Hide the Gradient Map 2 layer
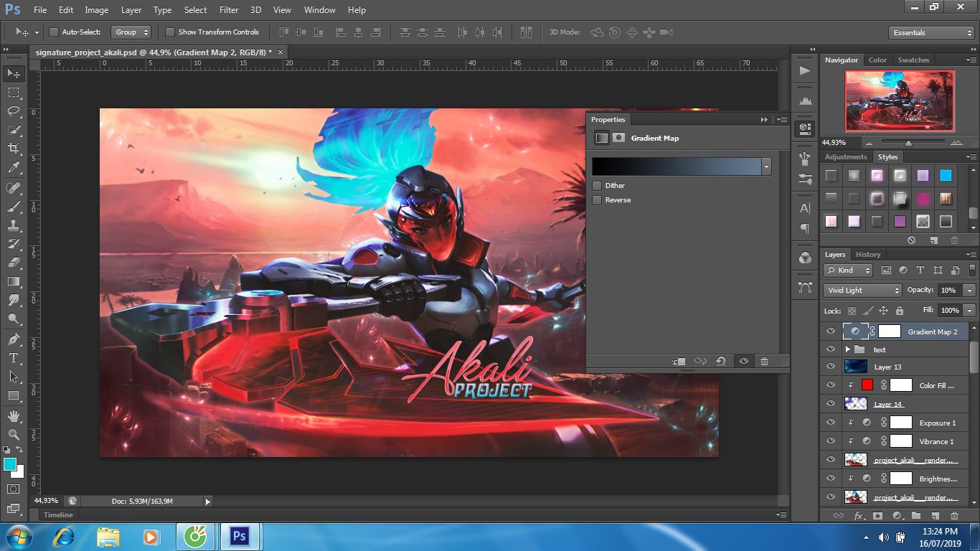The width and height of the screenshot is (980, 551). coord(831,331)
